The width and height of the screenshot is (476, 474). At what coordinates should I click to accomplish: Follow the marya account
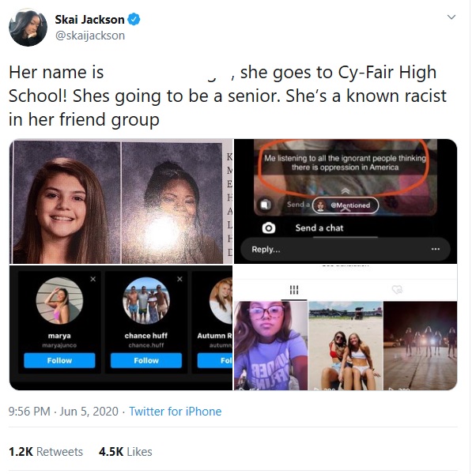click(59, 360)
